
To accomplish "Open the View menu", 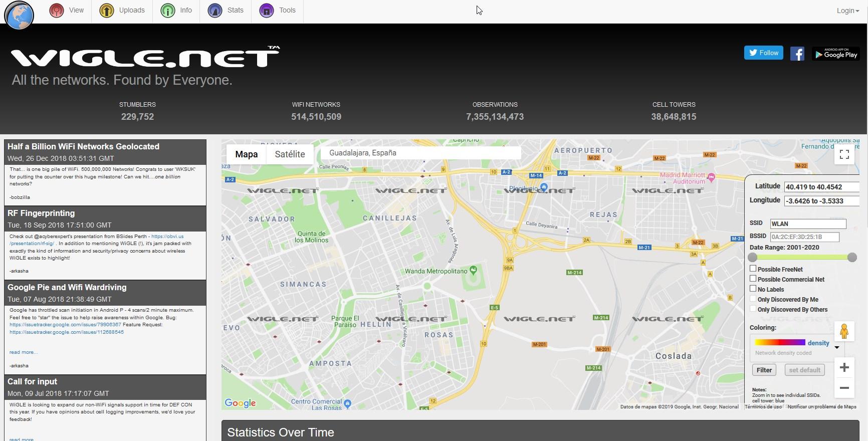I will pos(67,11).
